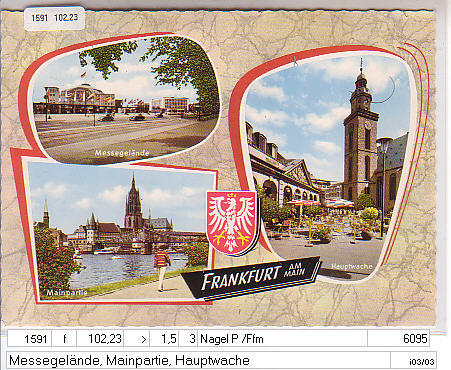
Task: Click the Frankfurt am Main black banner
Action: pos(250,278)
